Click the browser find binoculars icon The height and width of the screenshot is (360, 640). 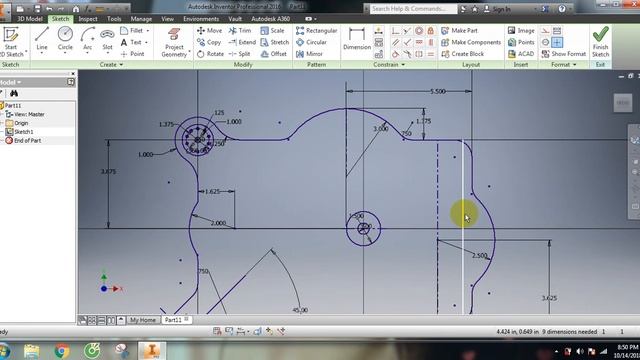14,93
